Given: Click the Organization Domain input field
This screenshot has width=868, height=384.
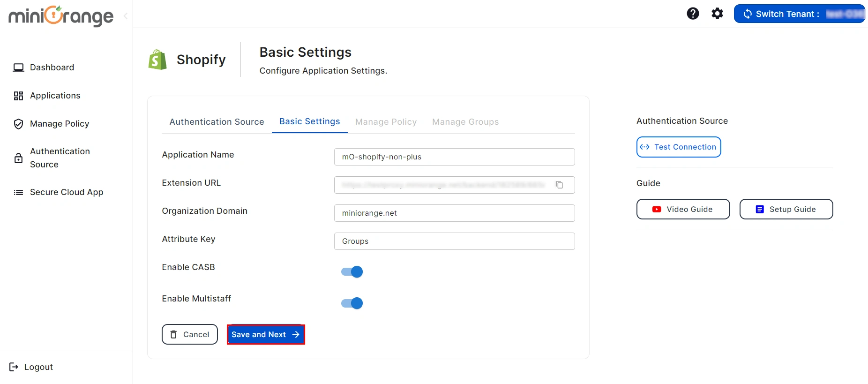Looking at the screenshot, I should [455, 213].
